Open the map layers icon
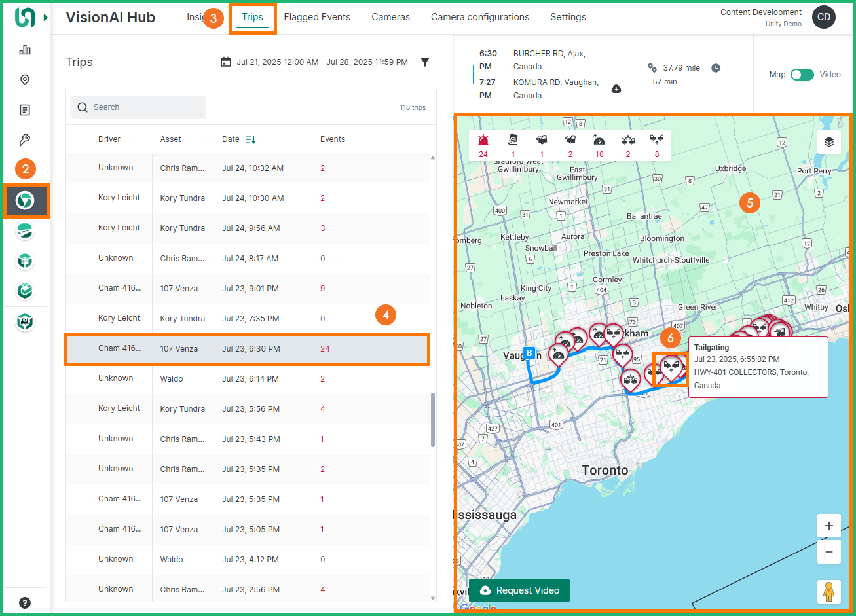Viewport: 856px width, 616px height. coord(828,142)
